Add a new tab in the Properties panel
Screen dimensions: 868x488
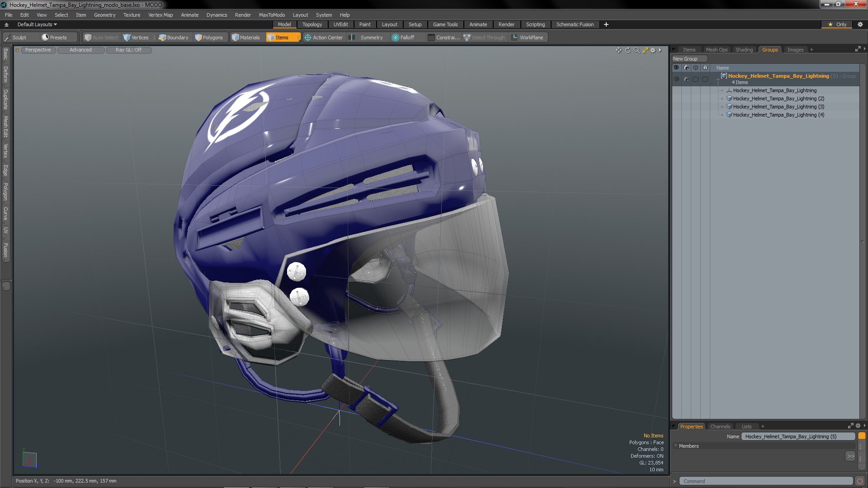(x=763, y=427)
